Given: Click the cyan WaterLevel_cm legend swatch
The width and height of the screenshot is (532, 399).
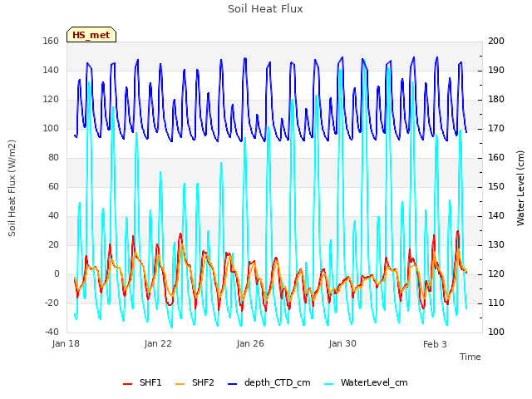Looking at the screenshot, I should (x=329, y=384).
